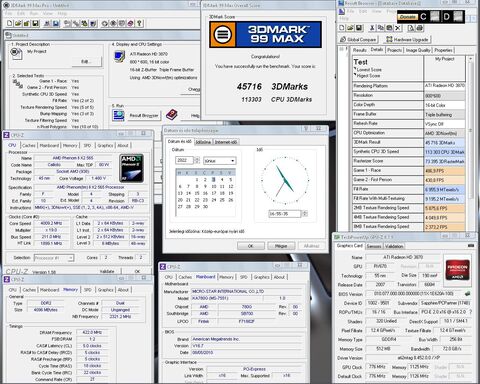Click the New project icon in 3DMark toolbar
480x384 pixels.
(10, 23)
